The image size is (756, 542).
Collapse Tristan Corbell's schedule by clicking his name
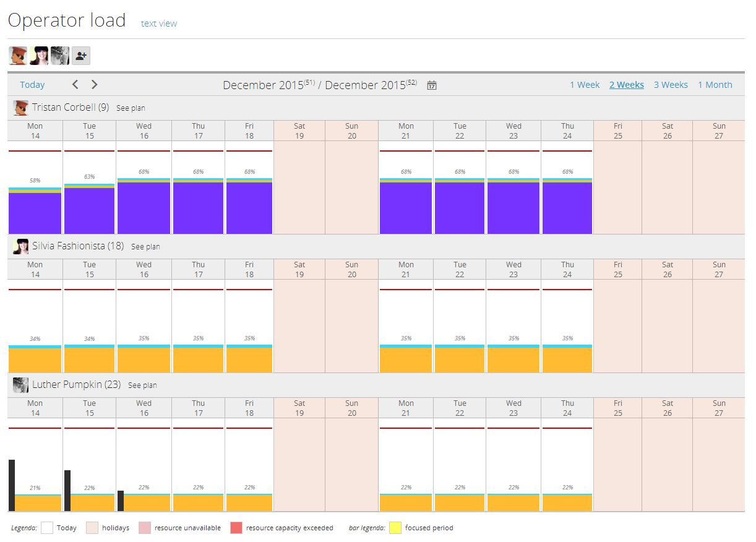pyautogui.click(x=68, y=107)
